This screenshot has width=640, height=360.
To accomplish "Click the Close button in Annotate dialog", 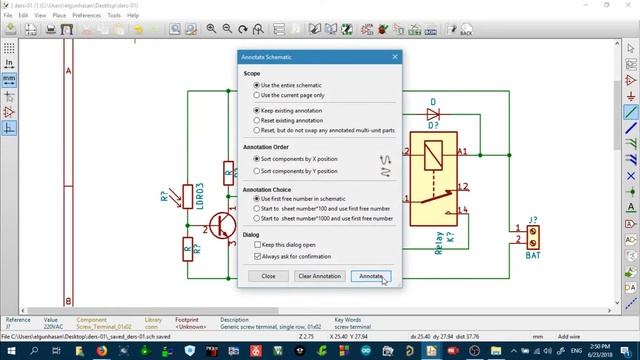I will [268, 276].
